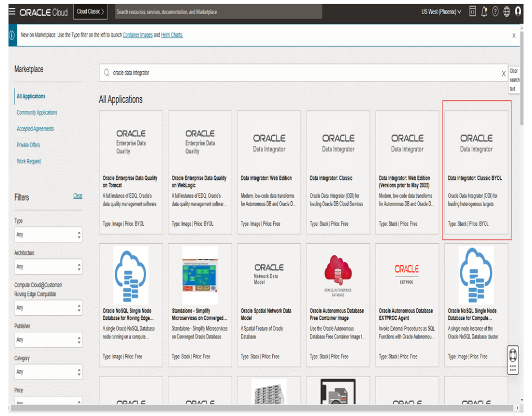The width and height of the screenshot is (532, 416).
Task: Open the language globe icon
Action: tap(507, 12)
